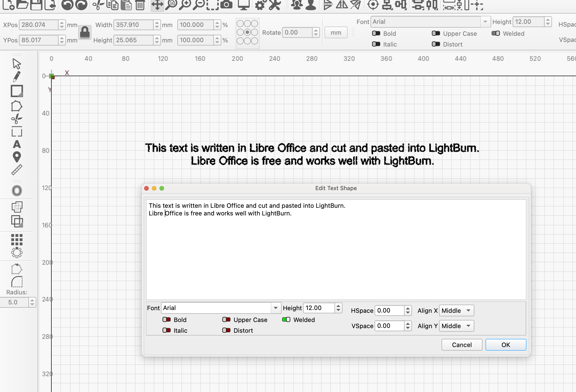Enable Upper Case in Edit Text dialog

226,320
